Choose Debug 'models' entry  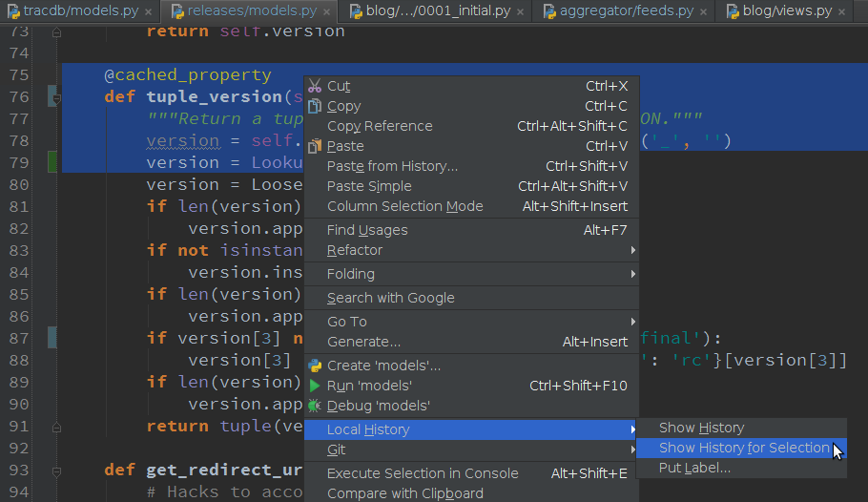click(x=471, y=406)
